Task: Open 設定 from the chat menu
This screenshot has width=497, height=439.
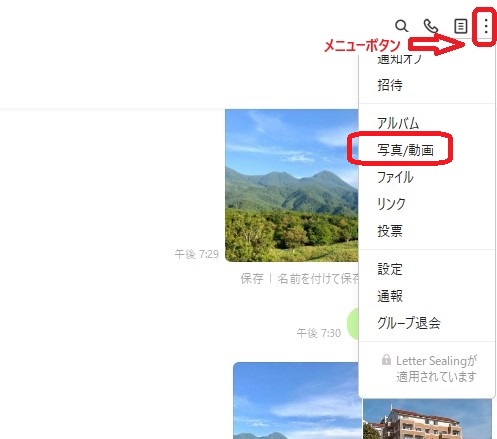Action: tap(390, 269)
